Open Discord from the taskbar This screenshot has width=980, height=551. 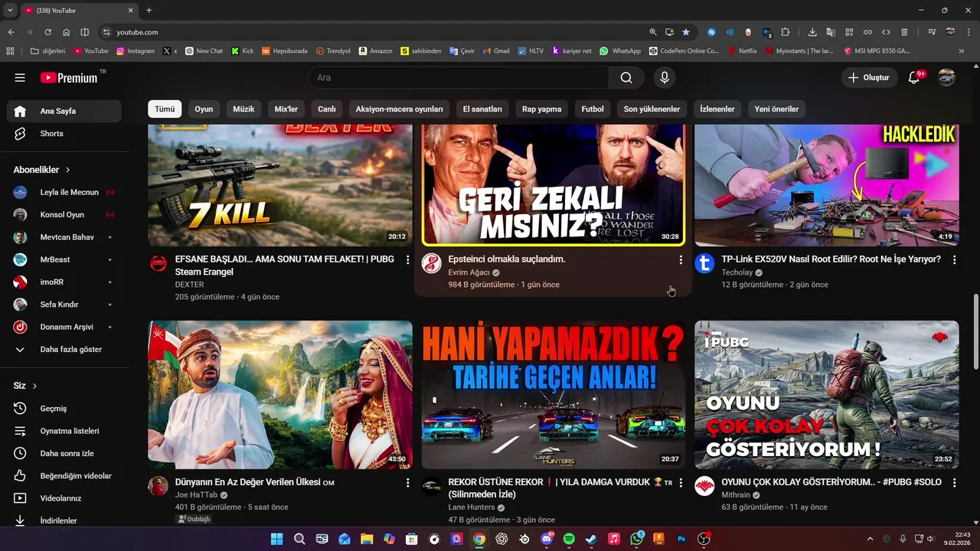coord(547,539)
